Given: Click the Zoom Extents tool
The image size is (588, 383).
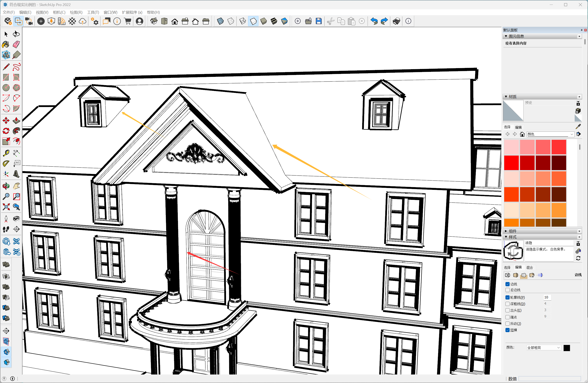Looking at the screenshot, I should click(x=6, y=207).
